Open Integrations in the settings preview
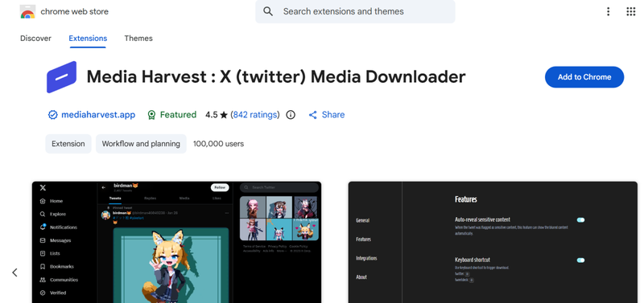This screenshot has height=303, width=644. pos(366,258)
